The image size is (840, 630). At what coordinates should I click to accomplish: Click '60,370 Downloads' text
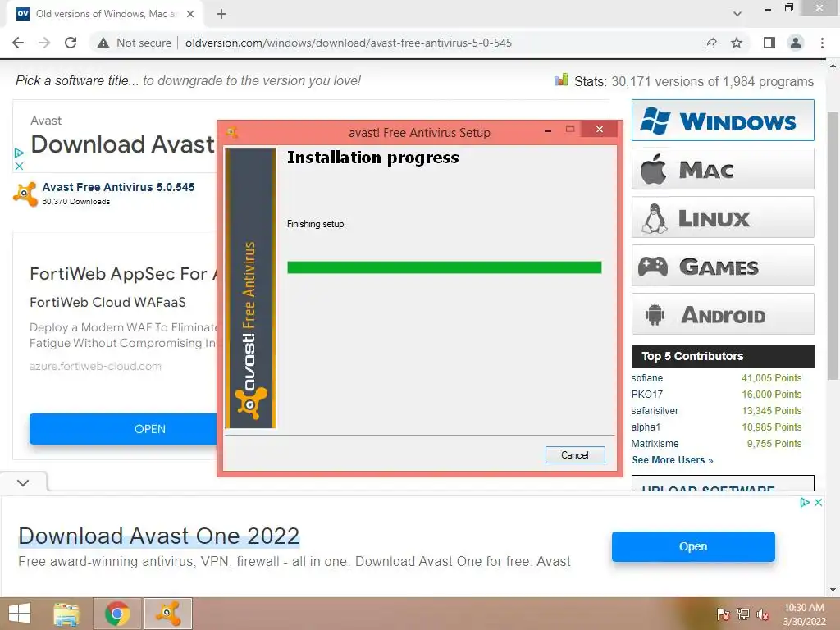76,202
